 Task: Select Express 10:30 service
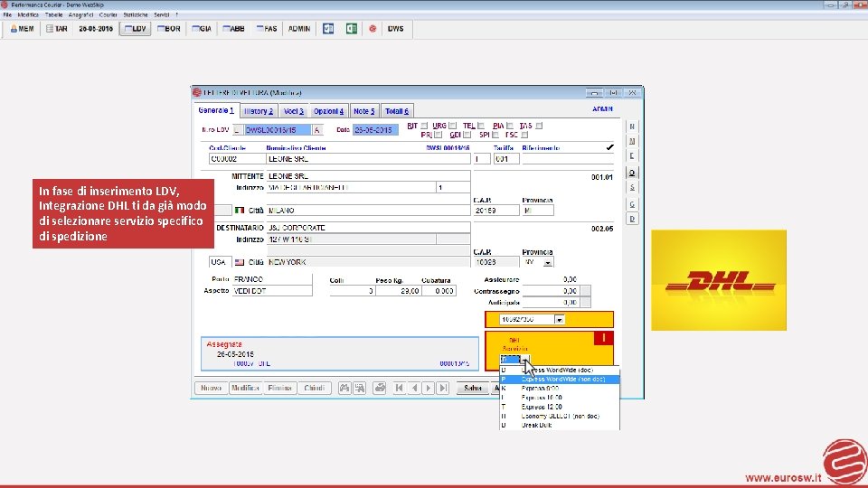click(x=560, y=398)
